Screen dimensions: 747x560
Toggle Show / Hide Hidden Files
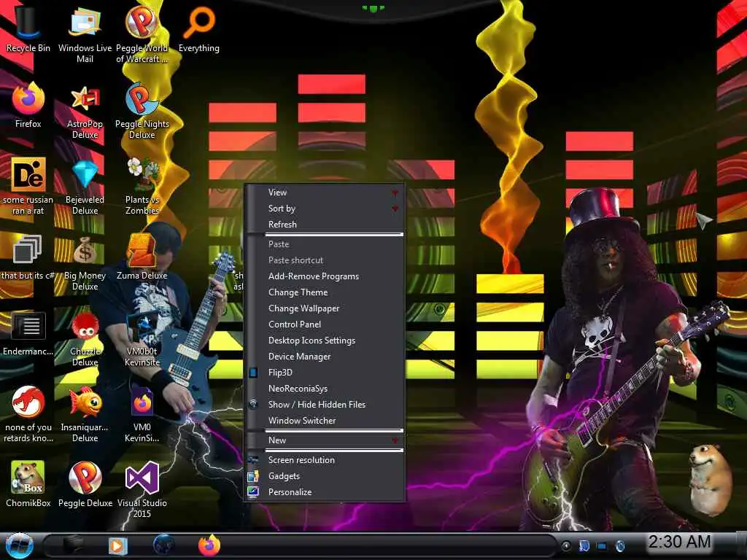325,405
